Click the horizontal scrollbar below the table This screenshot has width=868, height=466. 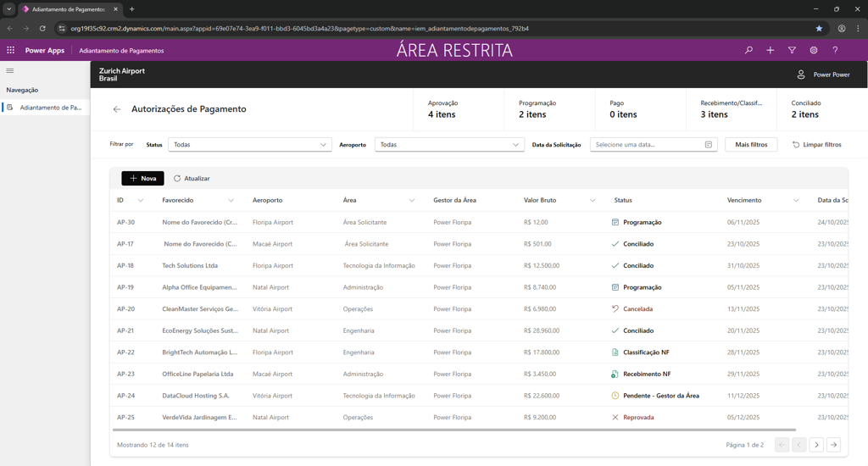(453, 430)
